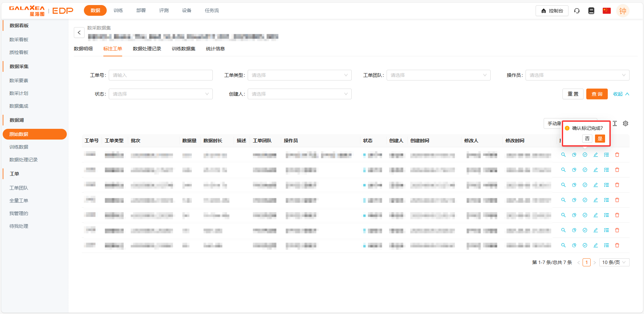The width and height of the screenshot is (644, 314).
Task: Open the 操作员 dropdown
Action: [x=577, y=75]
